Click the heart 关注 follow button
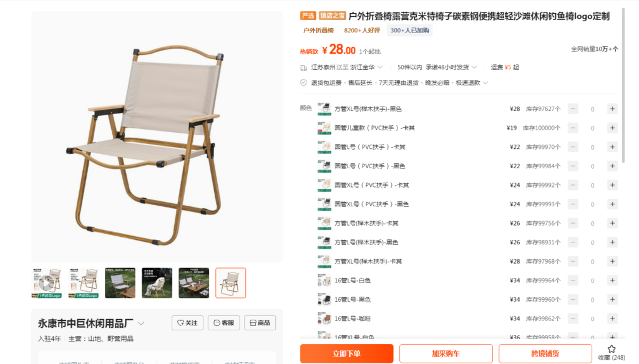Screen dimensions: 639x364 point(187,323)
